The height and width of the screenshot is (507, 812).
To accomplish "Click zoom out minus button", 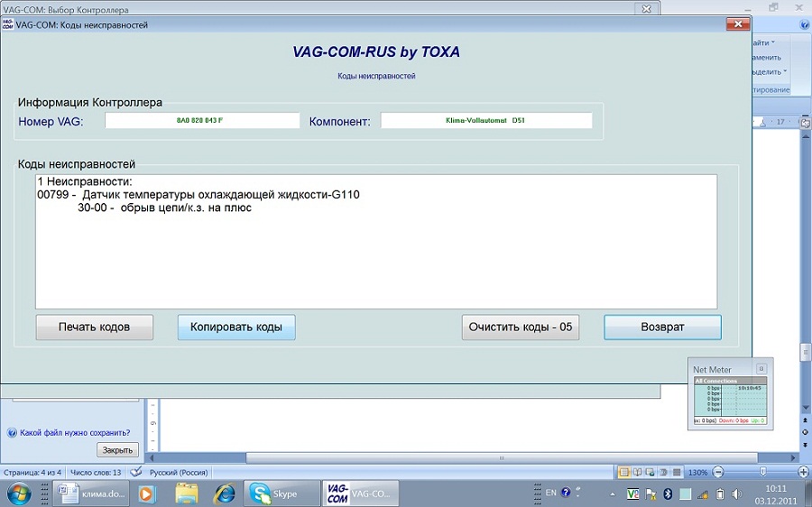I will (718, 472).
